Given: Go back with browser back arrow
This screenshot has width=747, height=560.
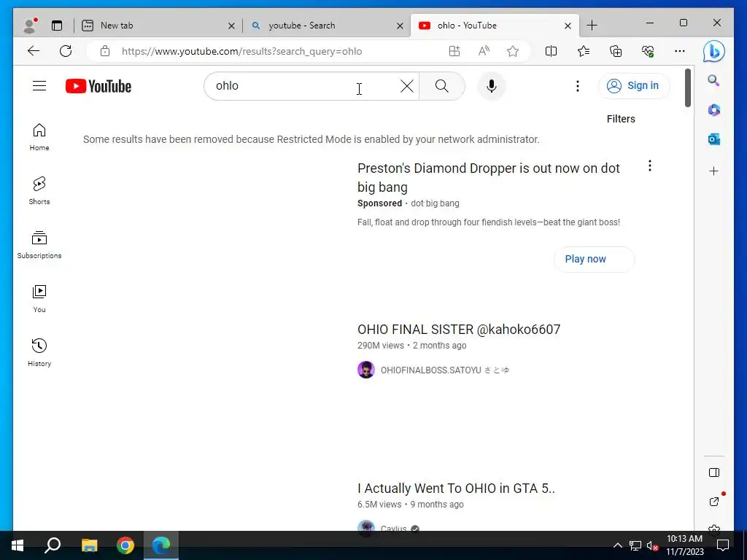Looking at the screenshot, I should pyautogui.click(x=34, y=51).
